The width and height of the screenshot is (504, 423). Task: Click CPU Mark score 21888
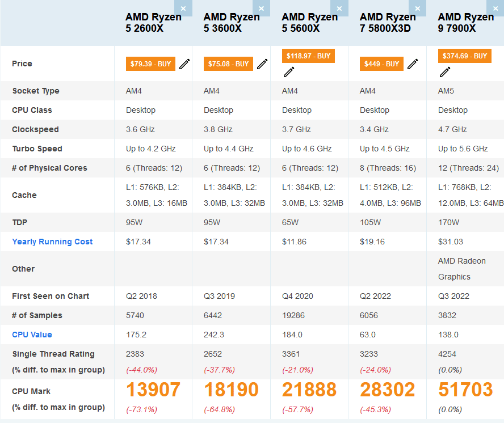309,390
